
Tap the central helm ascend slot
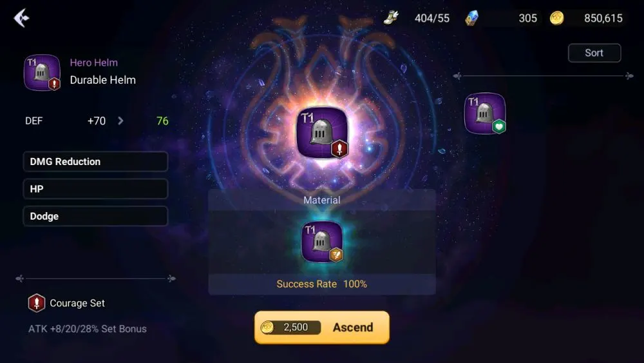tap(323, 132)
